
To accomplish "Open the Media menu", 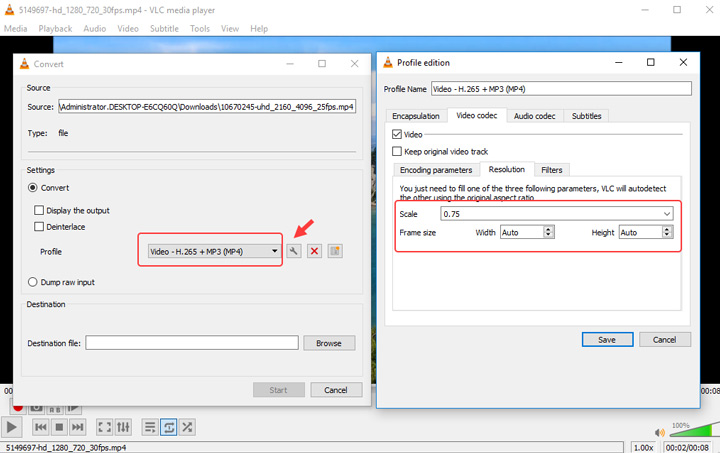I will coord(16,28).
